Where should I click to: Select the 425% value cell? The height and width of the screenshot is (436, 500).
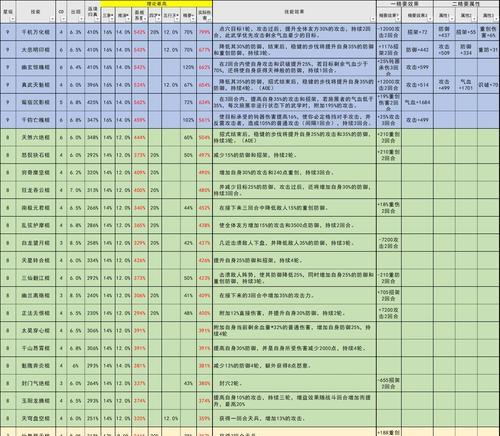(93, 102)
